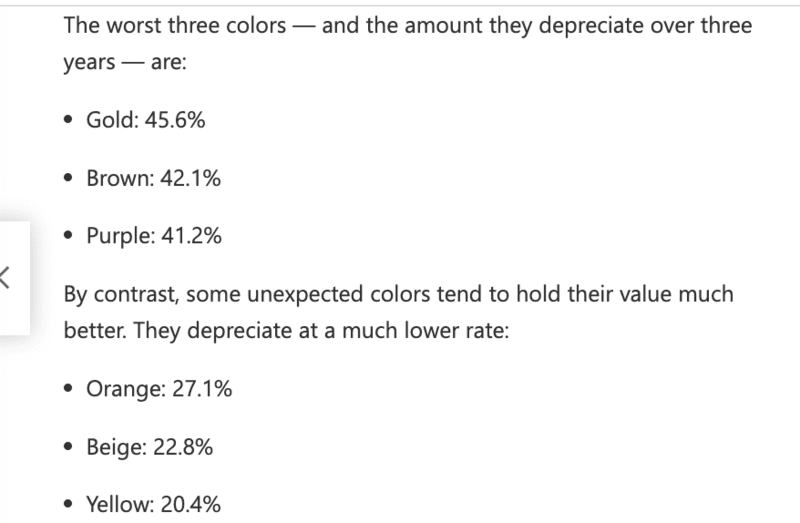
Task: Click the bullet point before Yellow
Action: pyautogui.click(x=68, y=505)
